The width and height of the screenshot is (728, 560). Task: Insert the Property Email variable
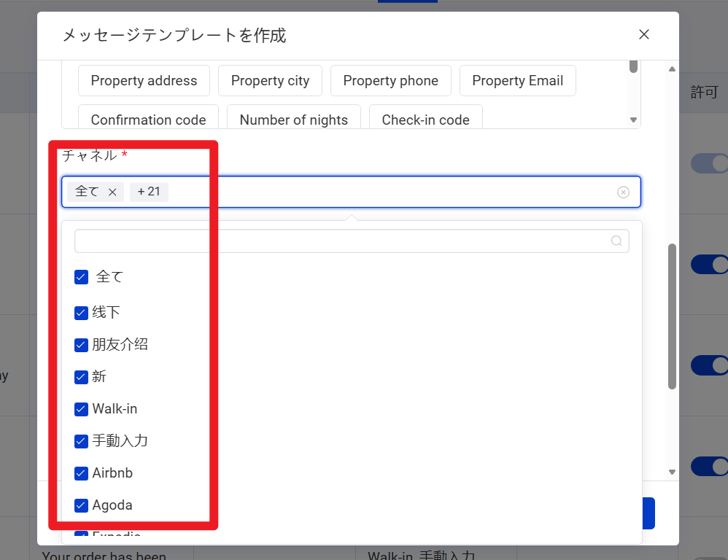518,81
